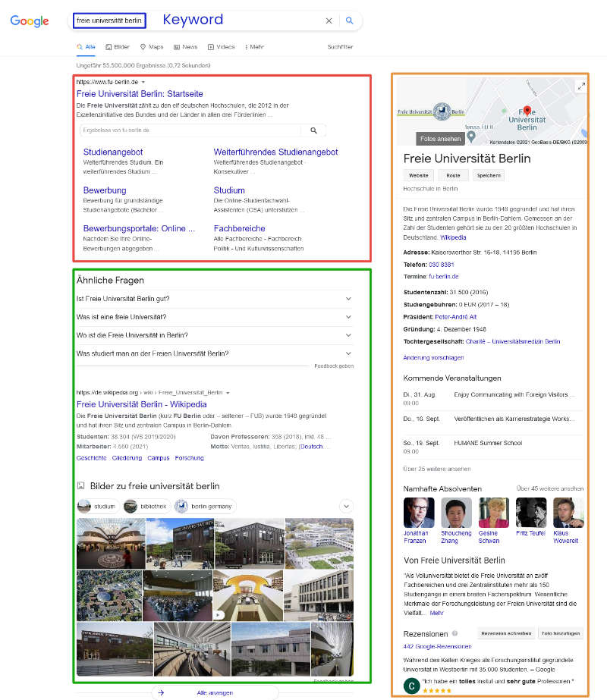This screenshot has height=700, width=607.
Task: Click Rezension schreiben button
Action: (x=506, y=633)
